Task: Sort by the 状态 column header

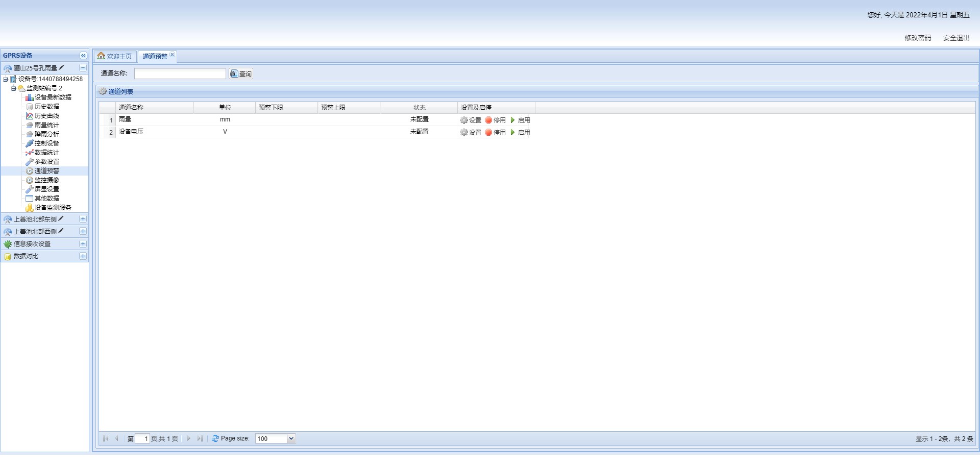Action: click(419, 108)
